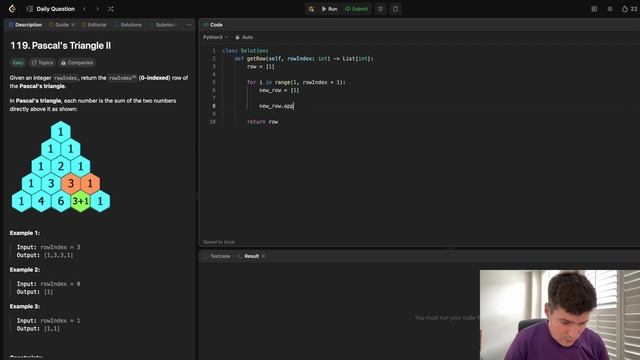Screen dimensions: 640x360
Task: Open the notes icon in top toolbar
Action: (396, 9)
